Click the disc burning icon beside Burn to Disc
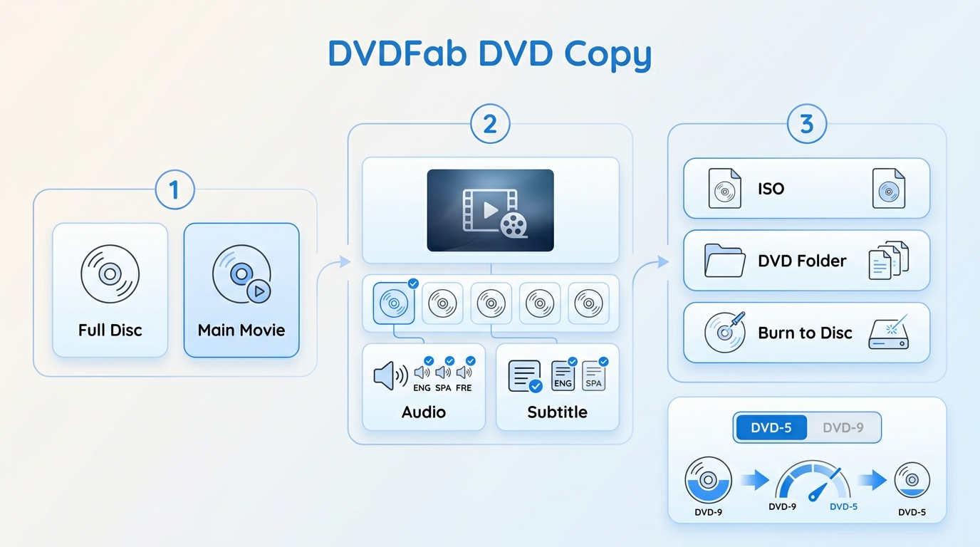The image size is (980, 547). [x=725, y=332]
